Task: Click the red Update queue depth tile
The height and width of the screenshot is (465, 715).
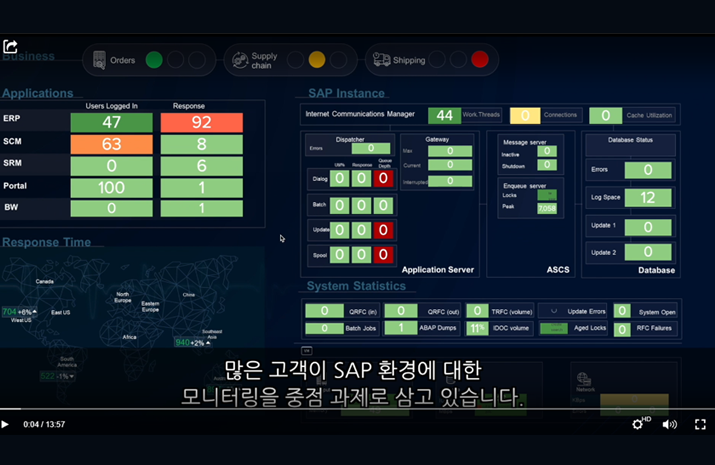Action: 383,230
